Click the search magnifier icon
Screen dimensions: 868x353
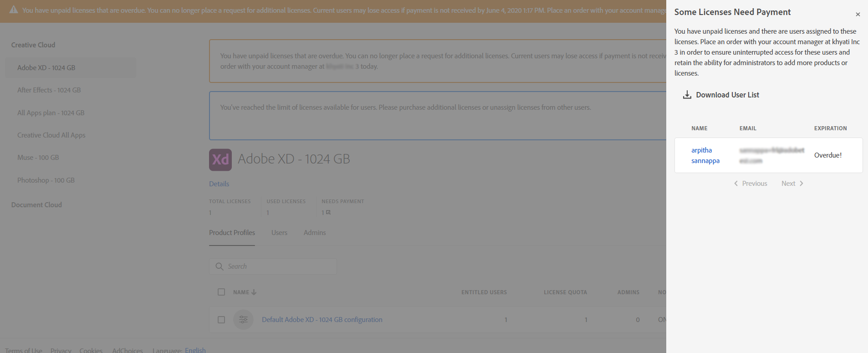(x=220, y=266)
